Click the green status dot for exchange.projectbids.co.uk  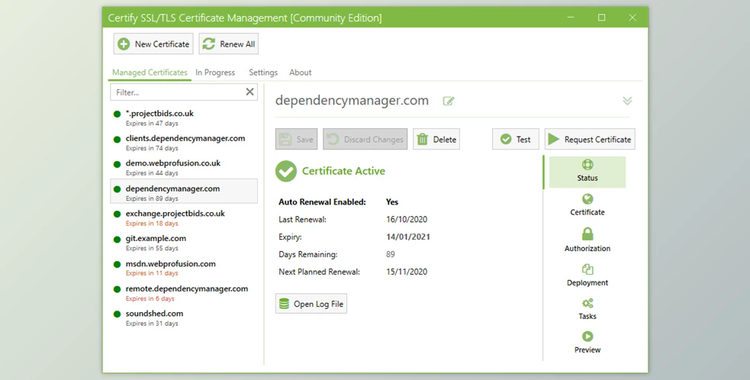[117, 214]
